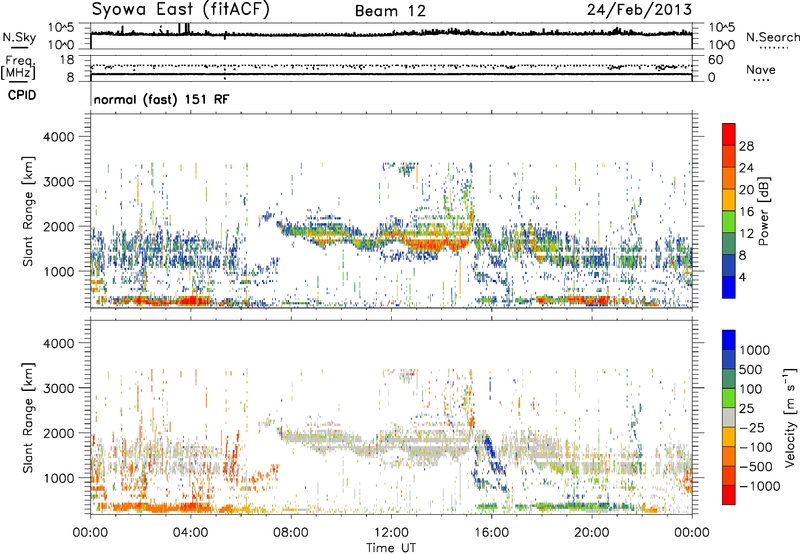Select the blue bottom segment of Power color bar
Image resolution: width=800 pixels, height=554 pixels.
coord(729,287)
